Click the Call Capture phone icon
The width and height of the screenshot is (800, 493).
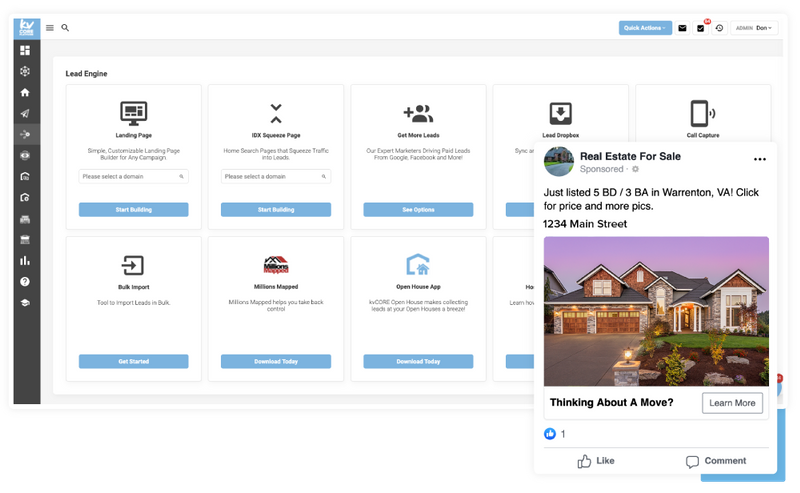tap(703, 113)
